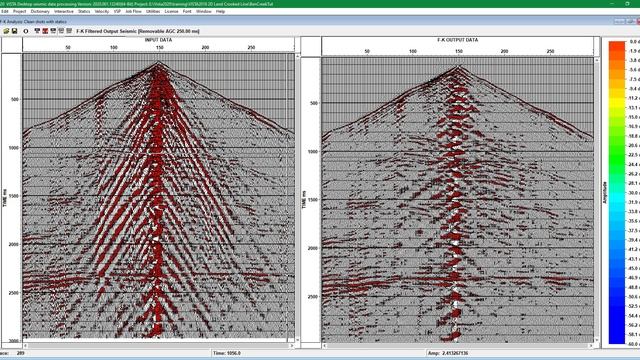Minimize the F-K Analysis child window
Image resolution: width=640 pixels, height=360 pixels.
pyautogui.click(x=620, y=21)
